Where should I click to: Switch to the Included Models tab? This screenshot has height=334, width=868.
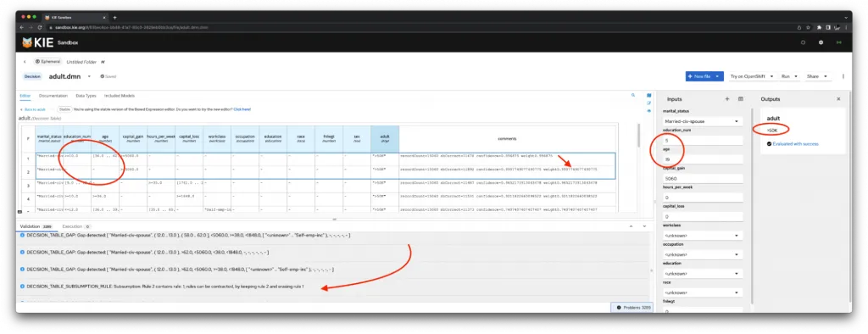point(120,96)
